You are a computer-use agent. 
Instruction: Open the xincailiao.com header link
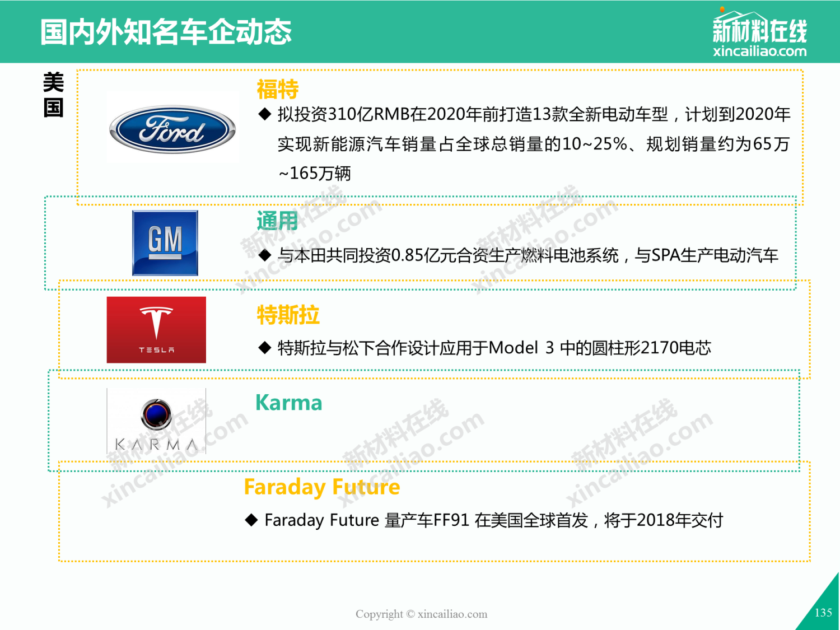(760, 51)
